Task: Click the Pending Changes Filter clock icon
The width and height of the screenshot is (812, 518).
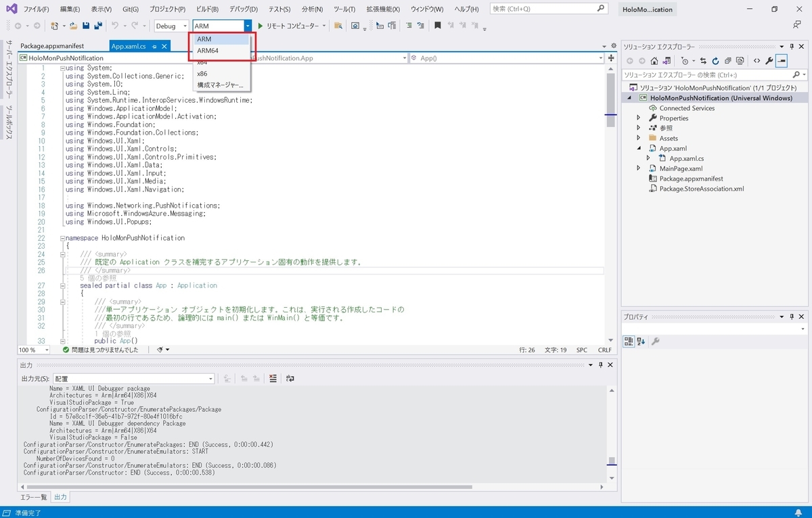Action: 684,61
